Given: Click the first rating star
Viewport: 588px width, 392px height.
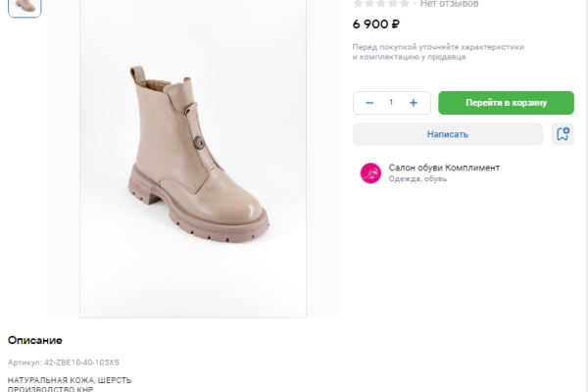Looking at the screenshot, I should click(x=359, y=3).
